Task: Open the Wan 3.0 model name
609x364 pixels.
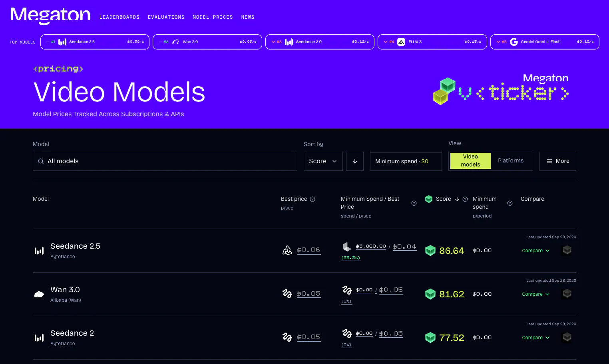Action: click(x=65, y=290)
